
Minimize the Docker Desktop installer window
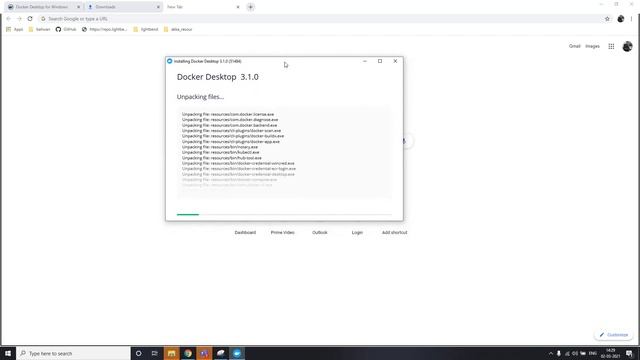pos(365,61)
